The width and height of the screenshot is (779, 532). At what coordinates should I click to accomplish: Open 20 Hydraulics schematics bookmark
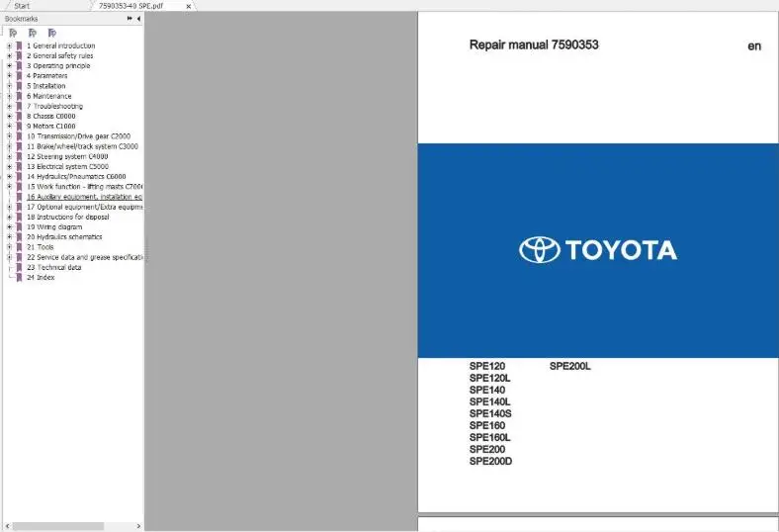64,237
